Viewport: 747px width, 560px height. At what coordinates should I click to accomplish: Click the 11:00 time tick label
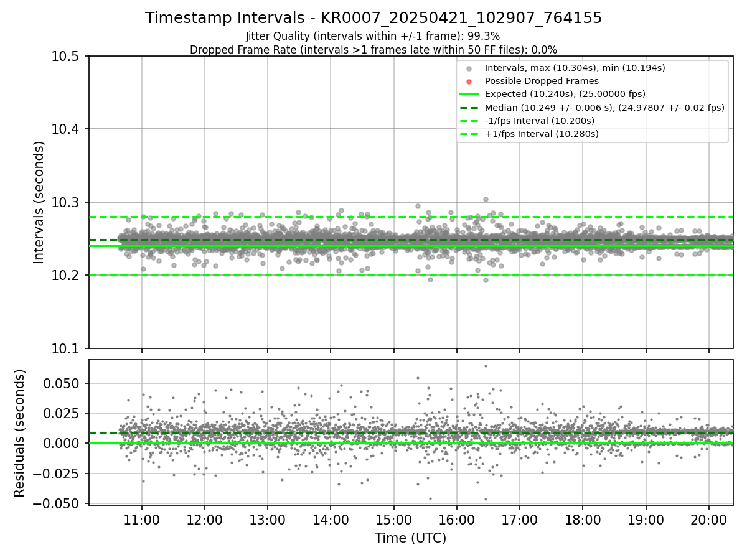pos(141,519)
